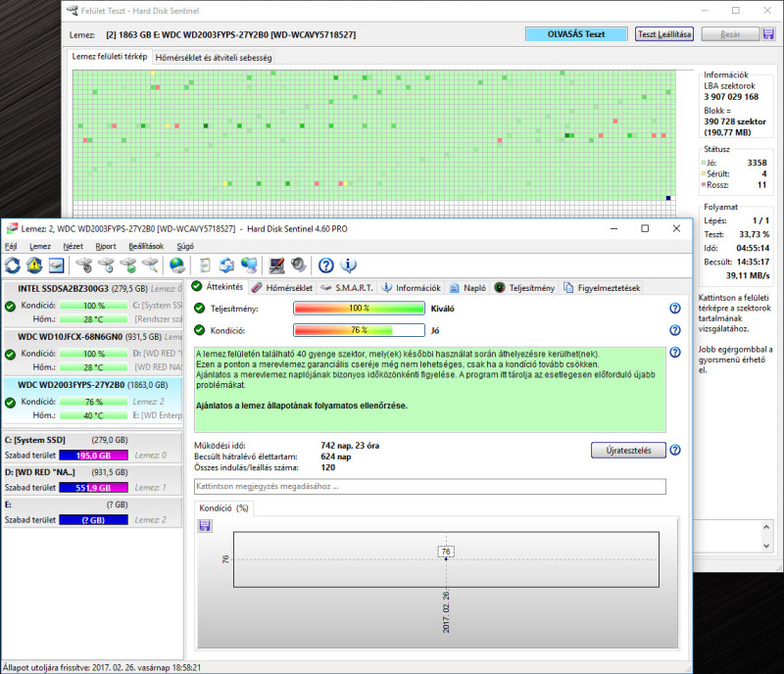Click the "3 907 029 168" LBA sector count
This screenshot has height=674, width=784.
pyautogui.click(x=731, y=97)
